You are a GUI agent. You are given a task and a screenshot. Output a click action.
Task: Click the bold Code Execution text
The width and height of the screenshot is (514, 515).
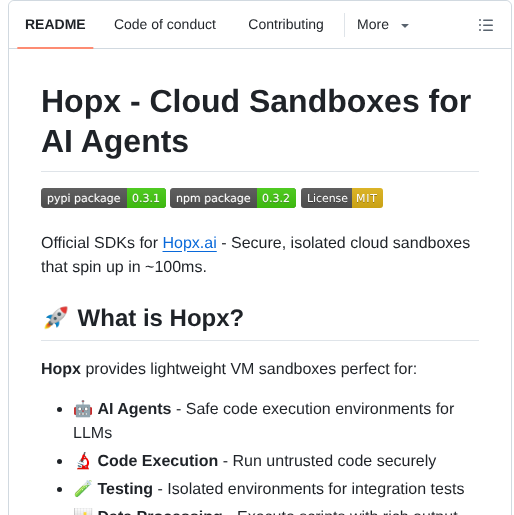point(158,461)
